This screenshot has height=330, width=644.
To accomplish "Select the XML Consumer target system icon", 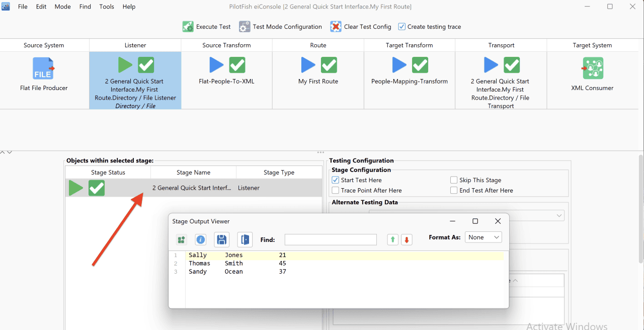I will point(593,68).
